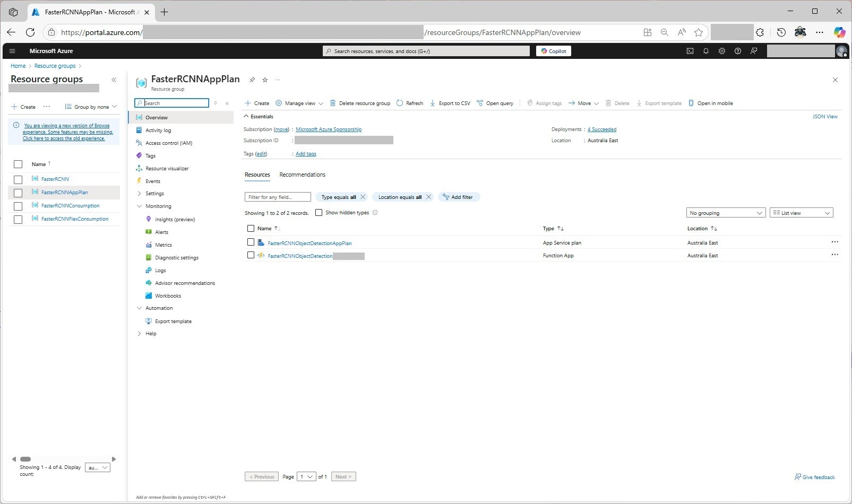This screenshot has width=852, height=504.
Task: Toggle Show hidden types checkbox
Action: [x=319, y=213]
